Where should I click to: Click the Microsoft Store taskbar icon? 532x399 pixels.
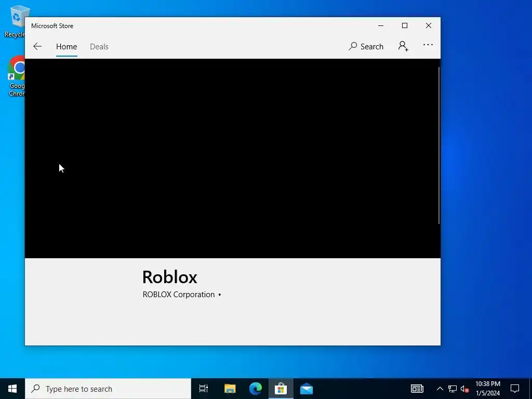[x=281, y=389]
